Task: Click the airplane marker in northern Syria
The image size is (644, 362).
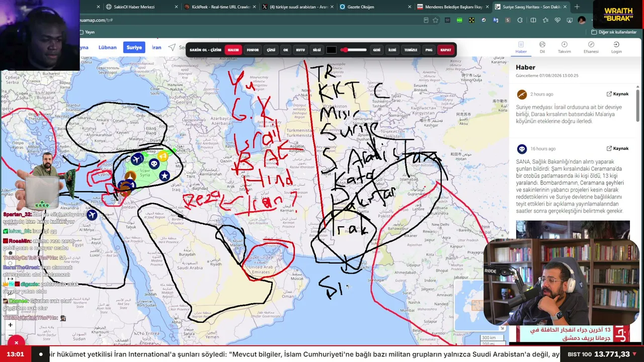Action: tap(137, 159)
